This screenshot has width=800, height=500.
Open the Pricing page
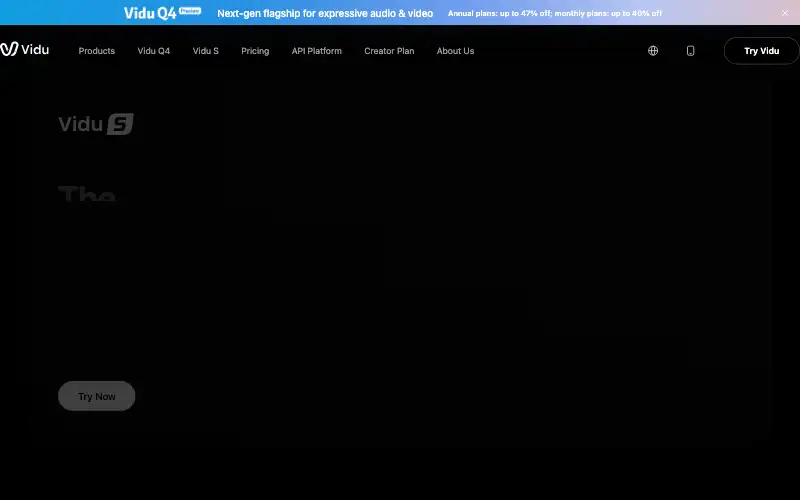(x=255, y=51)
